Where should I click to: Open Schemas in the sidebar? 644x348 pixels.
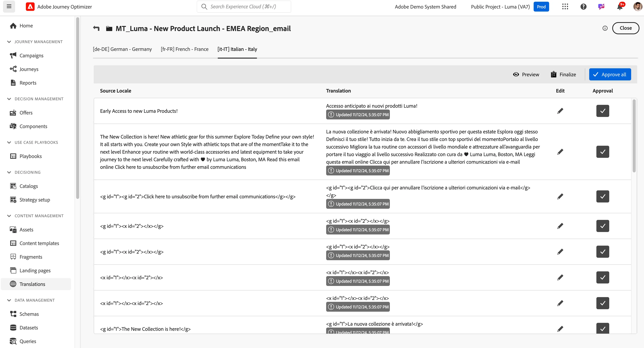[36, 314]
